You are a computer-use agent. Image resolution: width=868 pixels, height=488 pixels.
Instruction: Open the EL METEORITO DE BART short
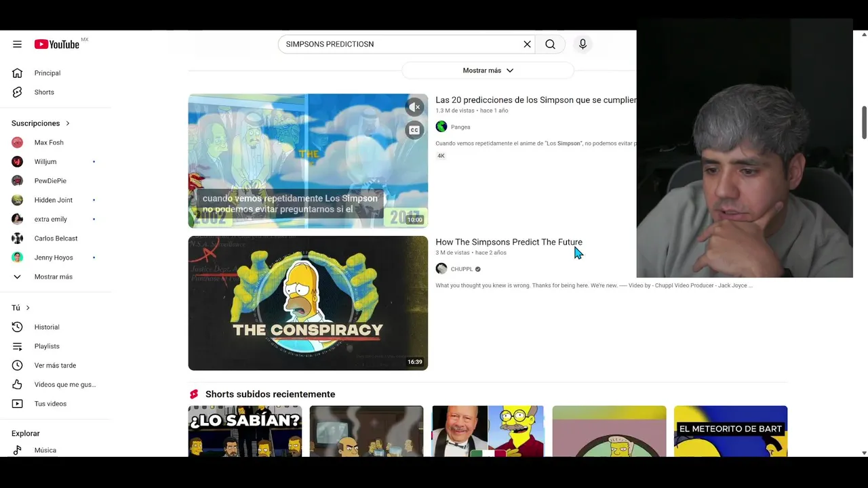click(730, 431)
